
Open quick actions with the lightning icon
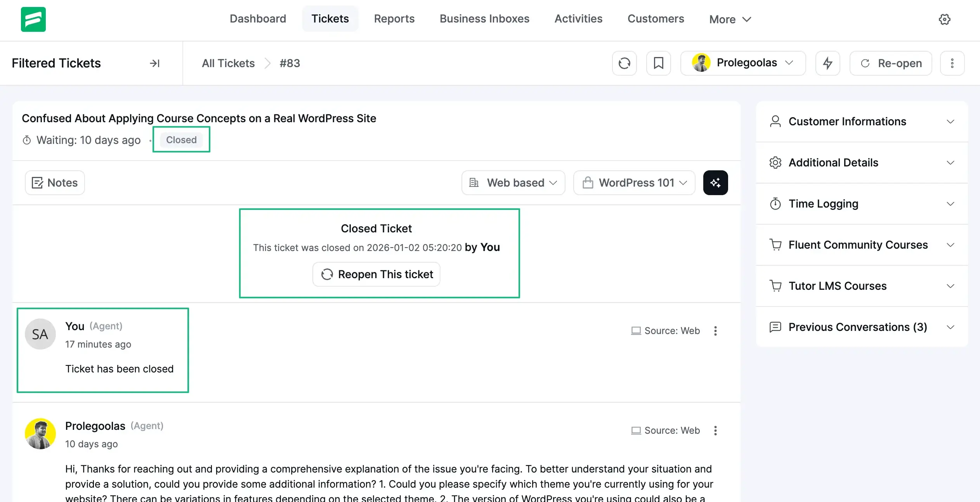click(x=827, y=63)
